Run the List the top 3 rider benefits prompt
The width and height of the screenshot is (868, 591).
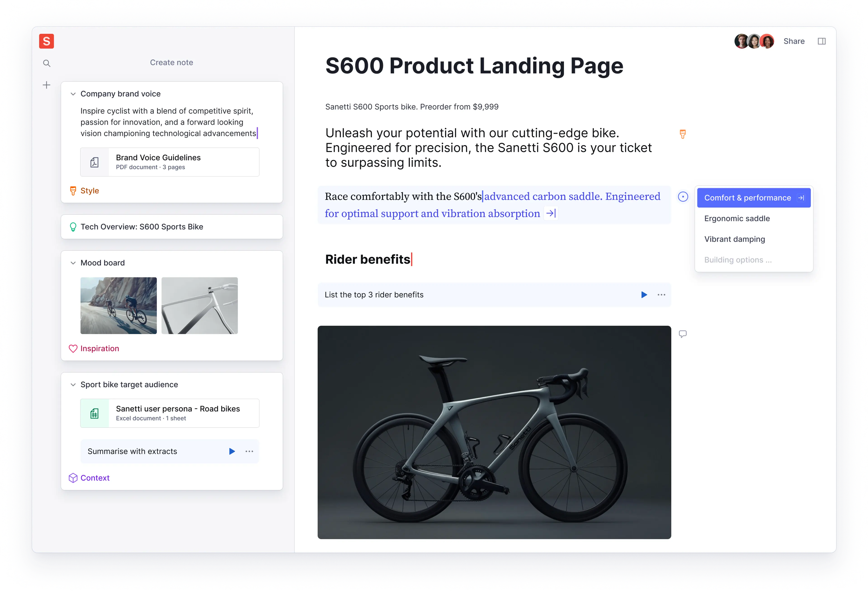(x=644, y=295)
